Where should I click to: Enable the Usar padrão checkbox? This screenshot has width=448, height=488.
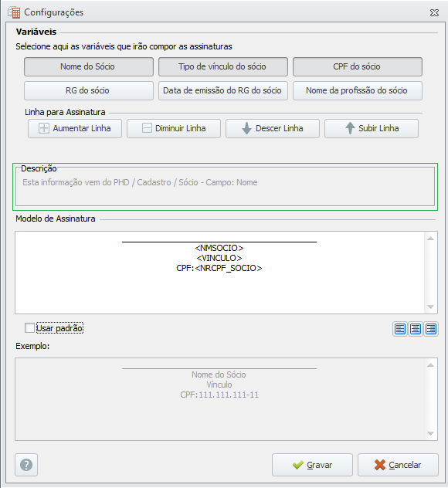click(x=29, y=328)
